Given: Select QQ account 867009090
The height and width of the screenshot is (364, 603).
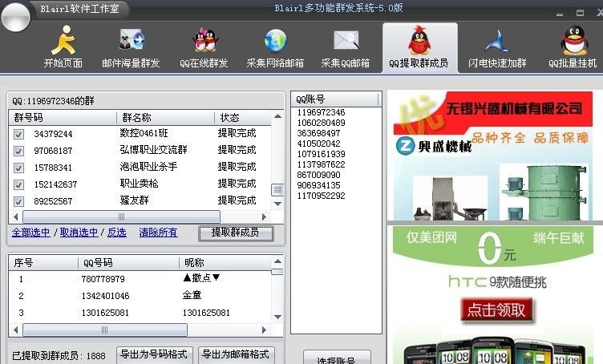Looking at the screenshot, I should 319,175.
